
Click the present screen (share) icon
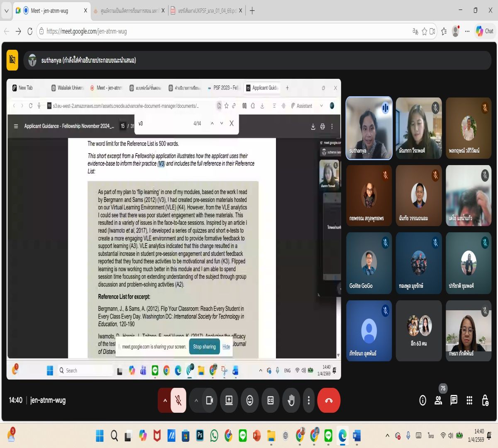[x=229, y=400]
